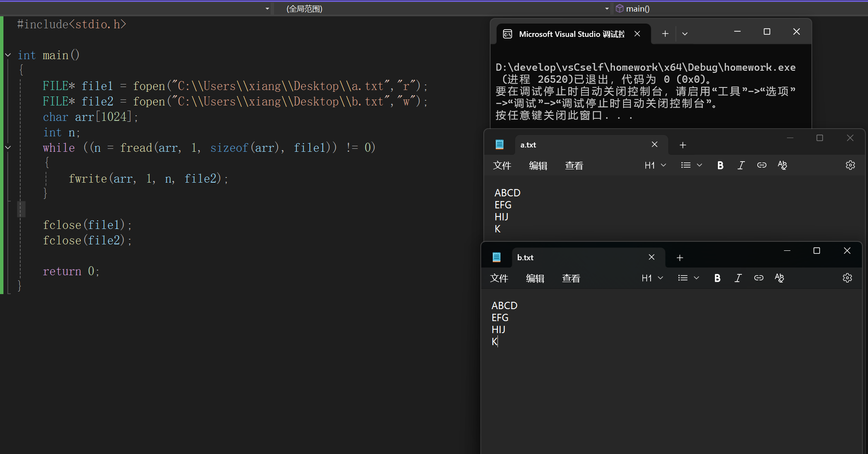Toggle italic formatting in b.txt window
Image resolution: width=868 pixels, height=454 pixels.
click(738, 278)
